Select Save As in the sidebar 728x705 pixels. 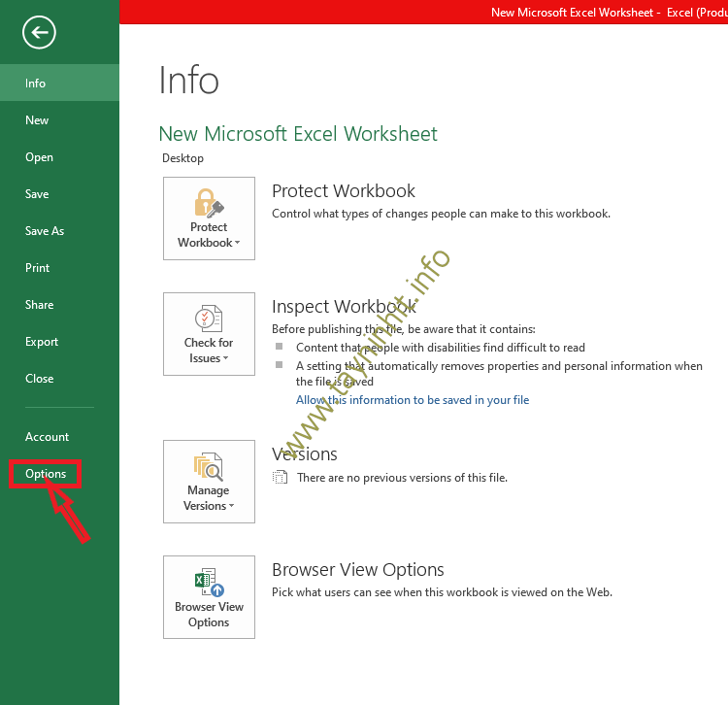(45, 231)
